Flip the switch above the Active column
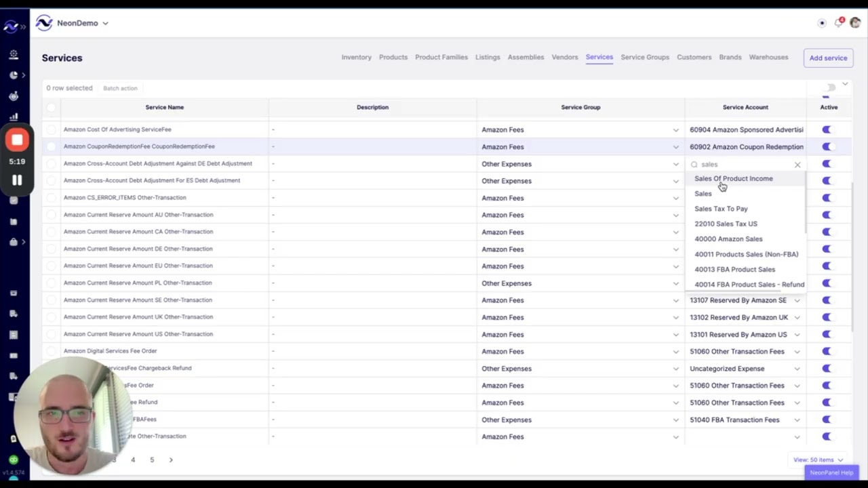 [x=830, y=87]
